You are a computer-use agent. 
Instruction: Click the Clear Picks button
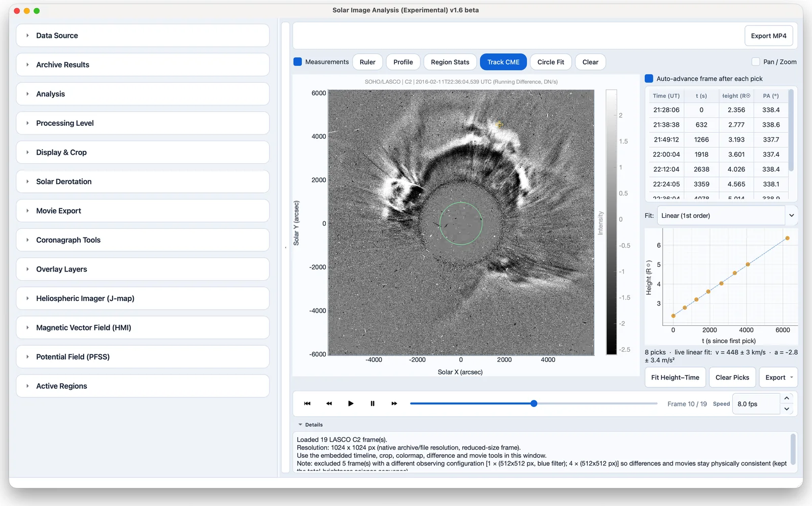pos(732,378)
